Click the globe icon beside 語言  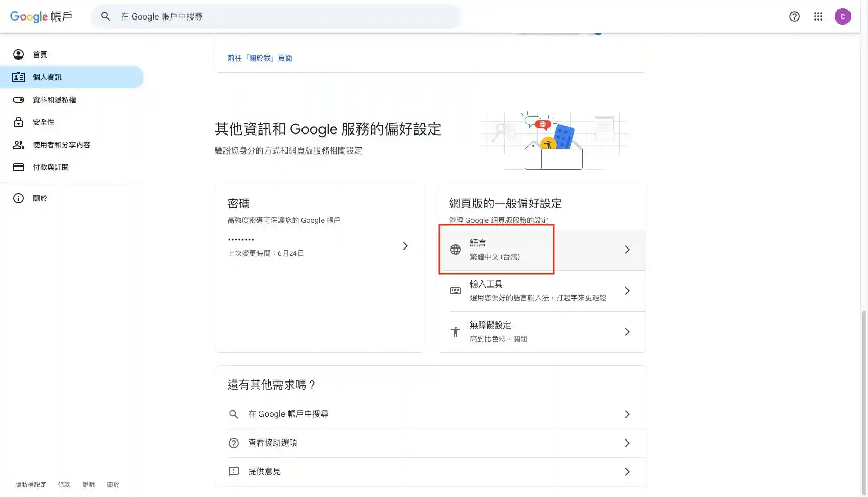[456, 250]
